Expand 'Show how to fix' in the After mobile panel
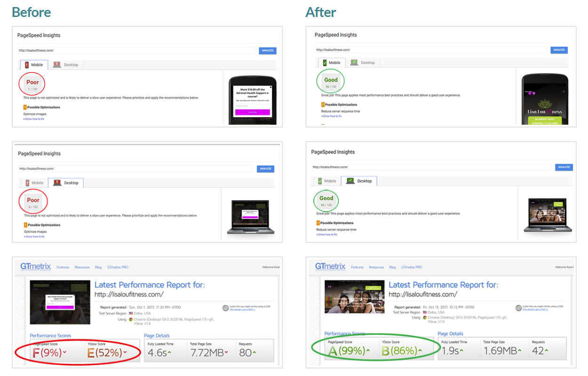588x376 pixels. pyautogui.click(x=332, y=116)
